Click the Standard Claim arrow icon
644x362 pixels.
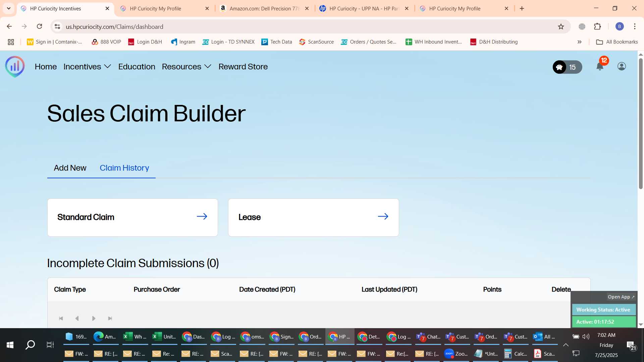(202, 217)
